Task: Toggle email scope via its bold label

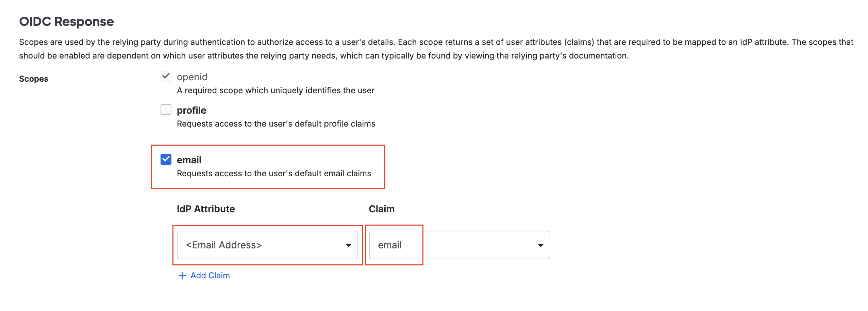Action: coord(189,160)
